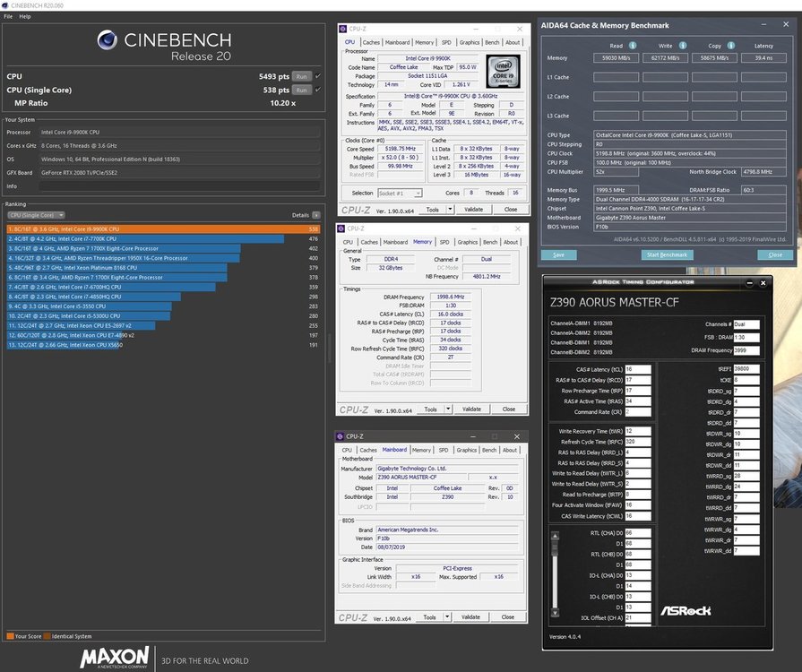Open Tools dropdown arrow in CPU-Z Memory window
802x672 pixels.
448,409
